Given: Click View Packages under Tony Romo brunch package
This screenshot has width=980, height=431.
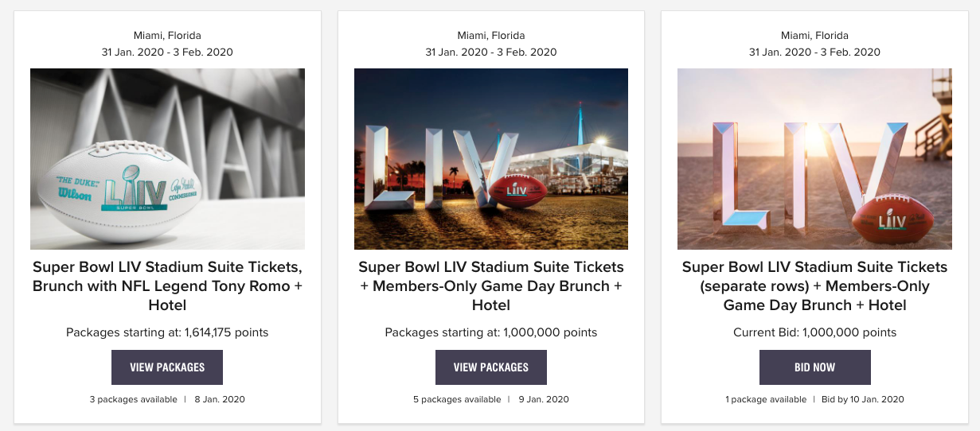Looking at the screenshot, I should click(167, 367).
